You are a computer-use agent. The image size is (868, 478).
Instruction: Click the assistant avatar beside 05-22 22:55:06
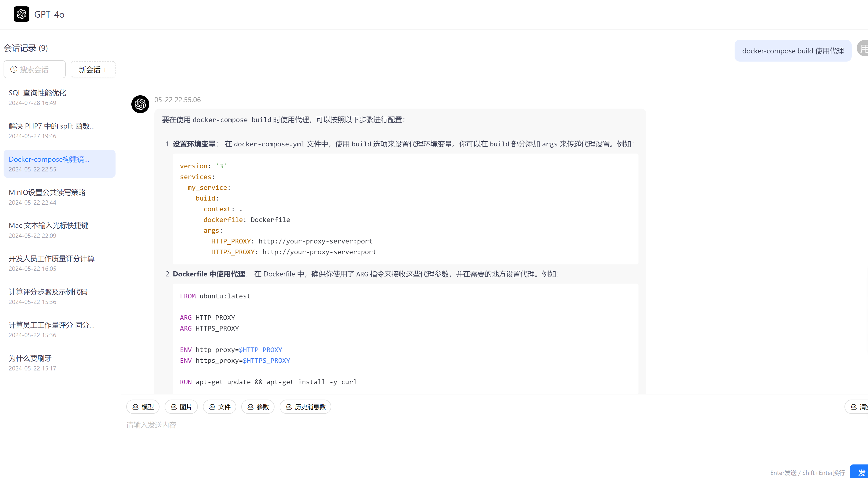click(x=140, y=104)
